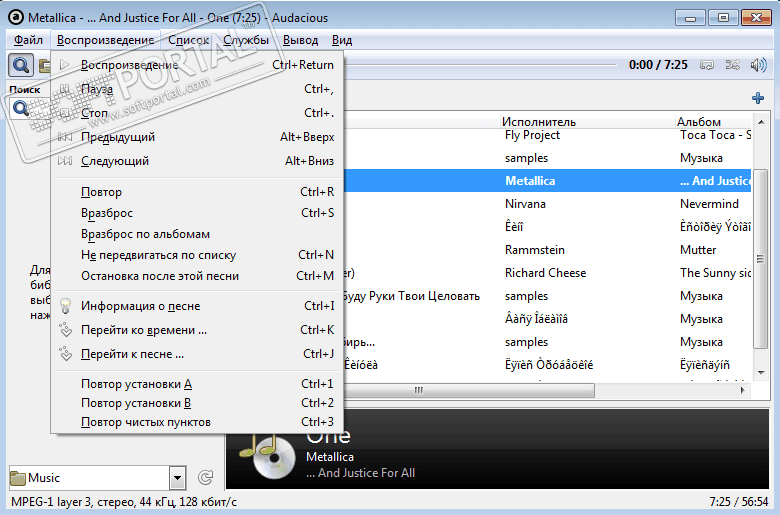Toggle the shuffle icon in toolbar
Screen dimensions: 780x515
(x=732, y=65)
